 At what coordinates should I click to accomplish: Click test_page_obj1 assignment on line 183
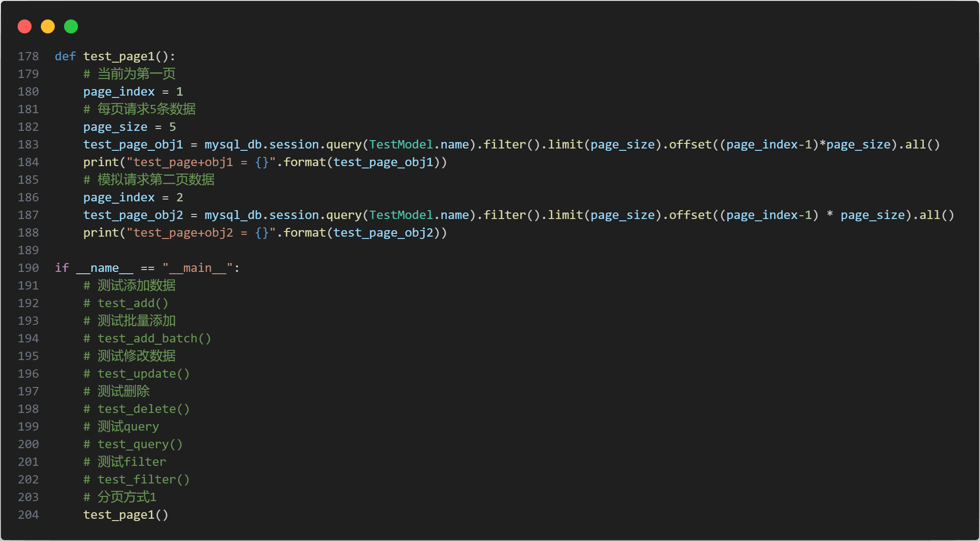(133, 144)
